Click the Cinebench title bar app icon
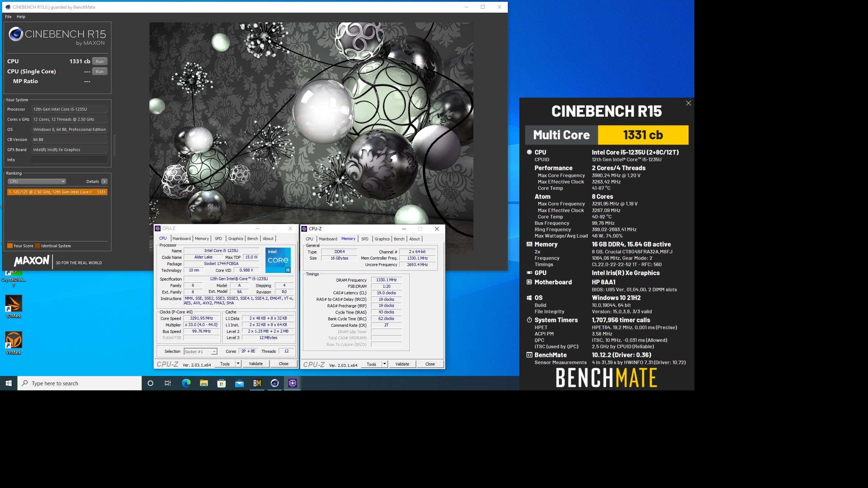The height and width of the screenshot is (488, 868). [x=8, y=7]
